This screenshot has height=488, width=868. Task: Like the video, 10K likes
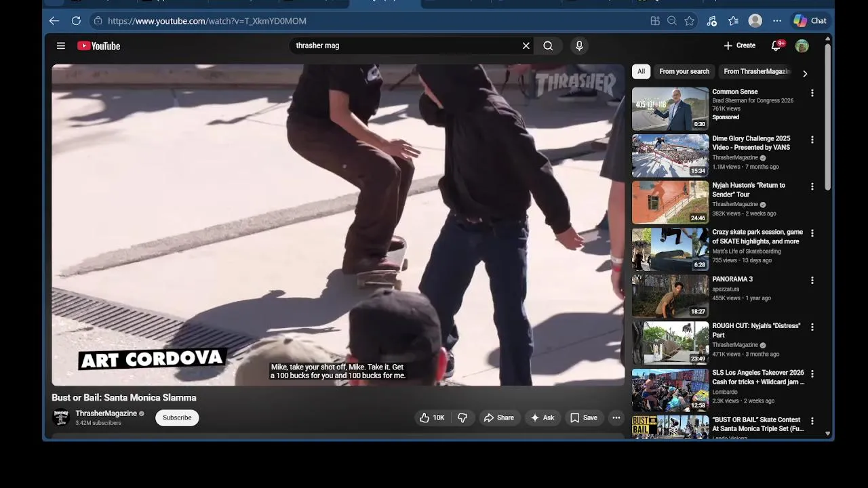tap(432, 418)
